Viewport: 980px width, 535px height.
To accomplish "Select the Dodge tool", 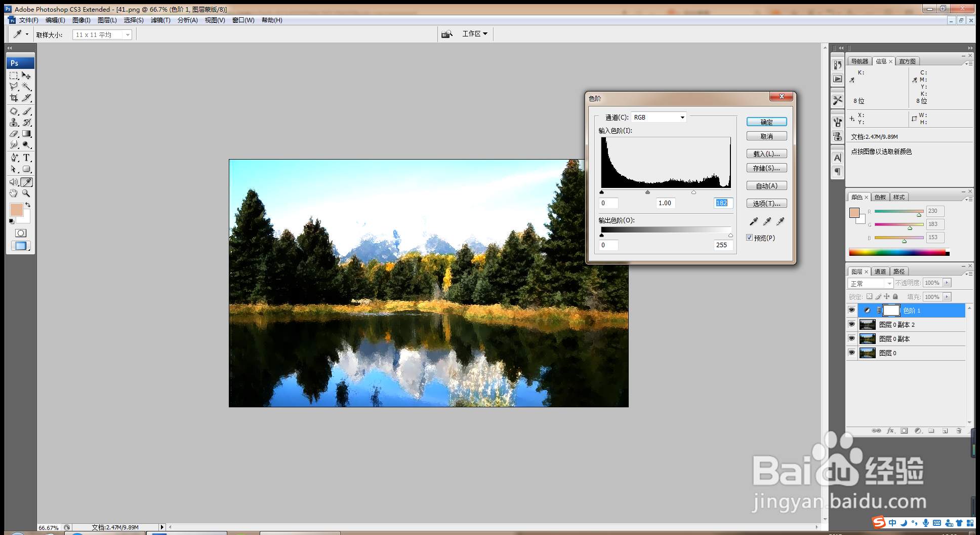I will coord(27,145).
